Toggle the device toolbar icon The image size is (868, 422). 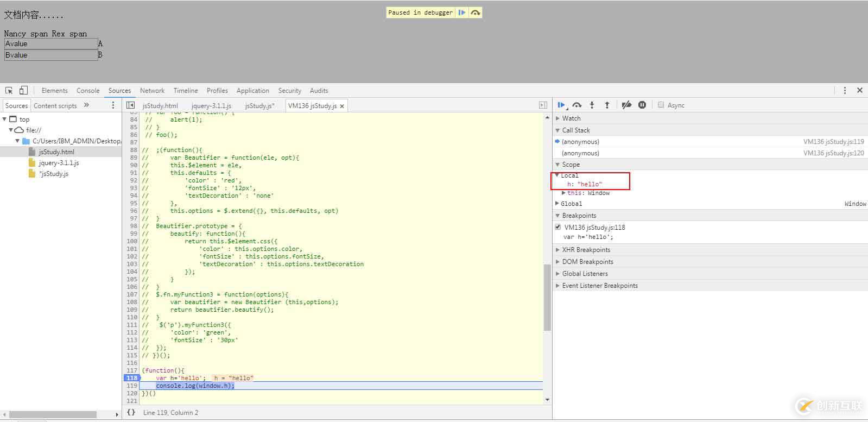pos(23,91)
